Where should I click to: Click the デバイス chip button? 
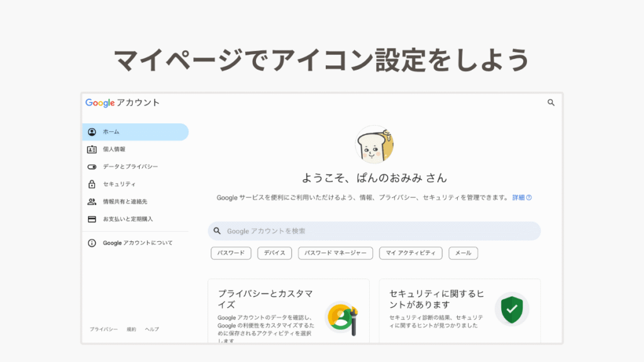274,253
